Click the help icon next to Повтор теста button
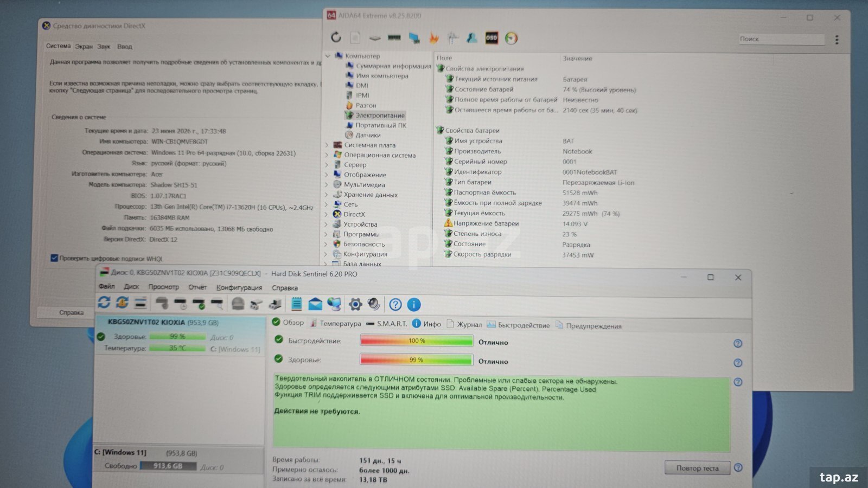Viewport: 868px width, 488px height. click(x=738, y=467)
